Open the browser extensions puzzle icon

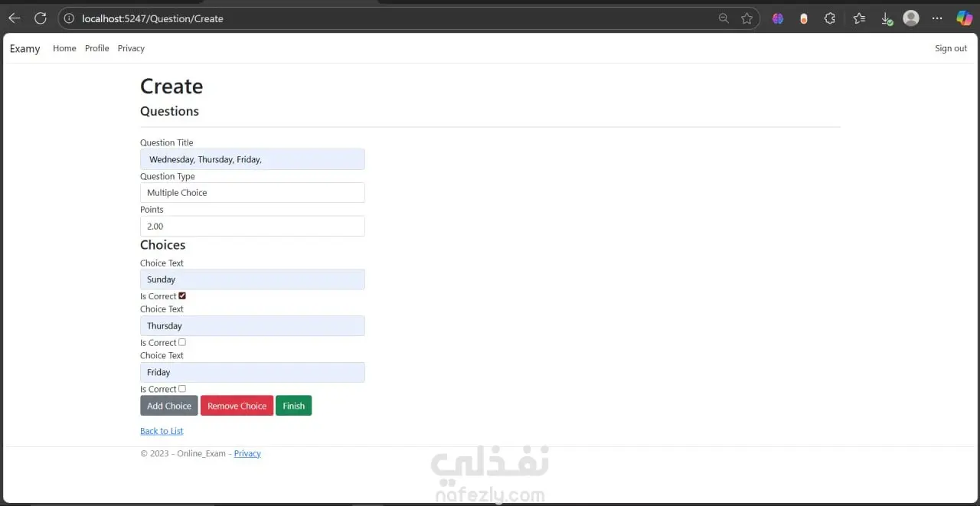tap(830, 18)
